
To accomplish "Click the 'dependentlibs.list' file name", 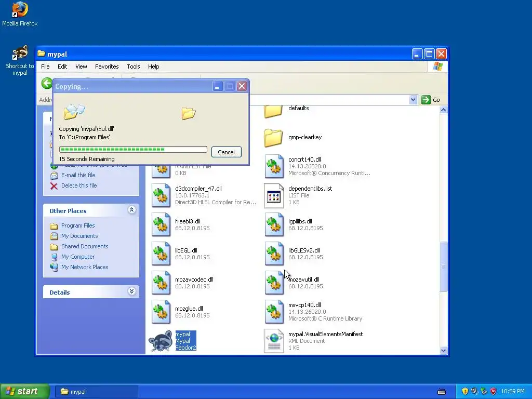I will [x=310, y=189].
